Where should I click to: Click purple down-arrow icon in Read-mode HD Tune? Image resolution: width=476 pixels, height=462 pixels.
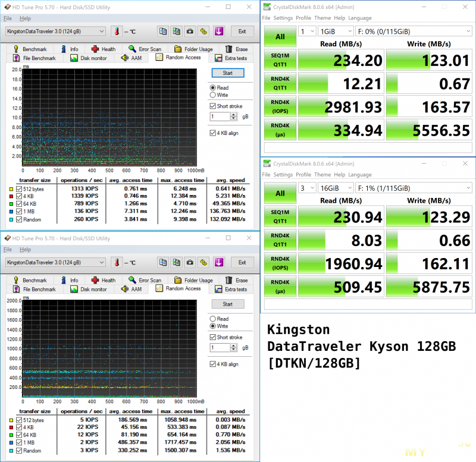pyautogui.click(x=219, y=32)
